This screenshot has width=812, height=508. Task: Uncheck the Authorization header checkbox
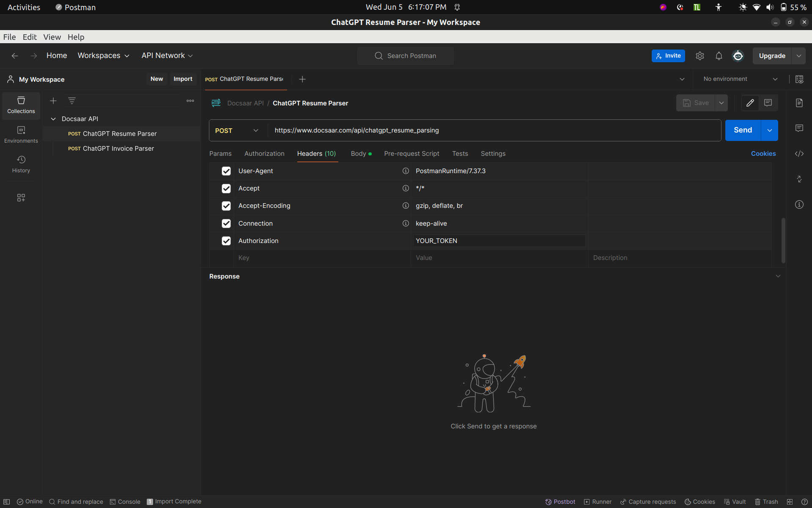pos(226,241)
